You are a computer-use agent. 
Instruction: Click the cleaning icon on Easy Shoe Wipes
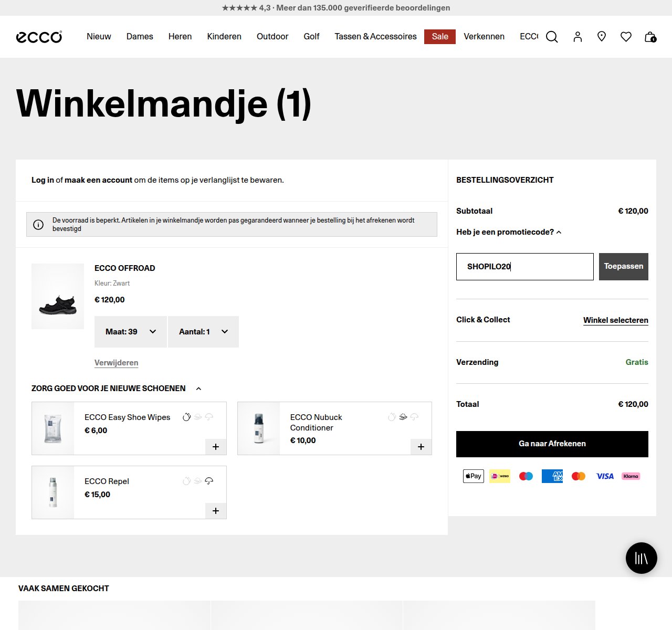[186, 417]
